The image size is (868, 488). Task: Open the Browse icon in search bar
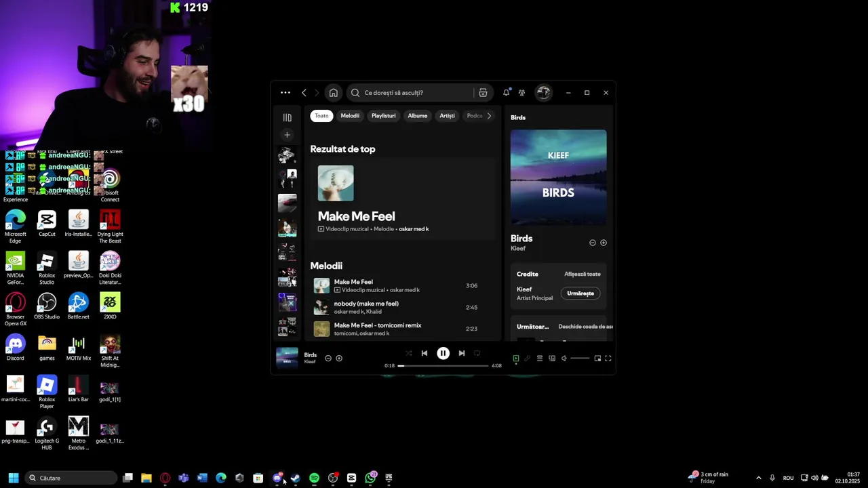coord(483,93)
